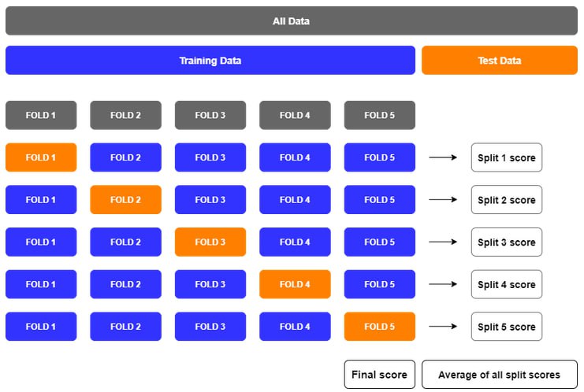Click the Split 5 score box

(x=507, y=327)
